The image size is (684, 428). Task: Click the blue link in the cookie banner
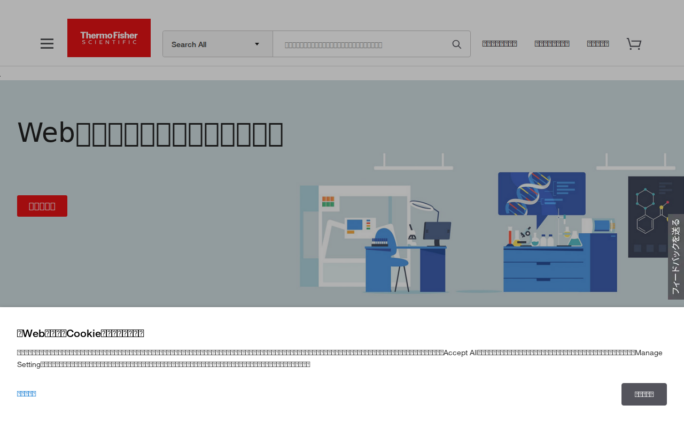click(26, 394)
